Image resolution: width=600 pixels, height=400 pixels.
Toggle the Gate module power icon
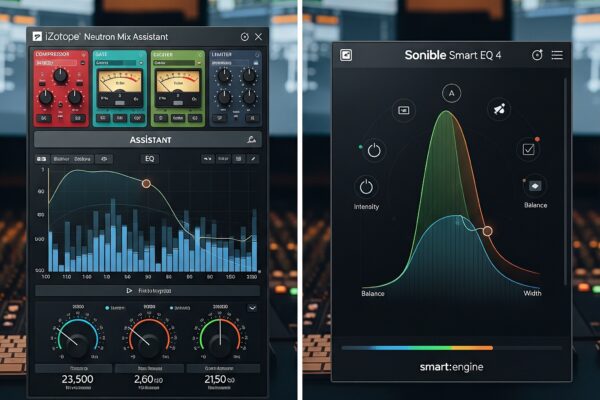tap(141, 55)
